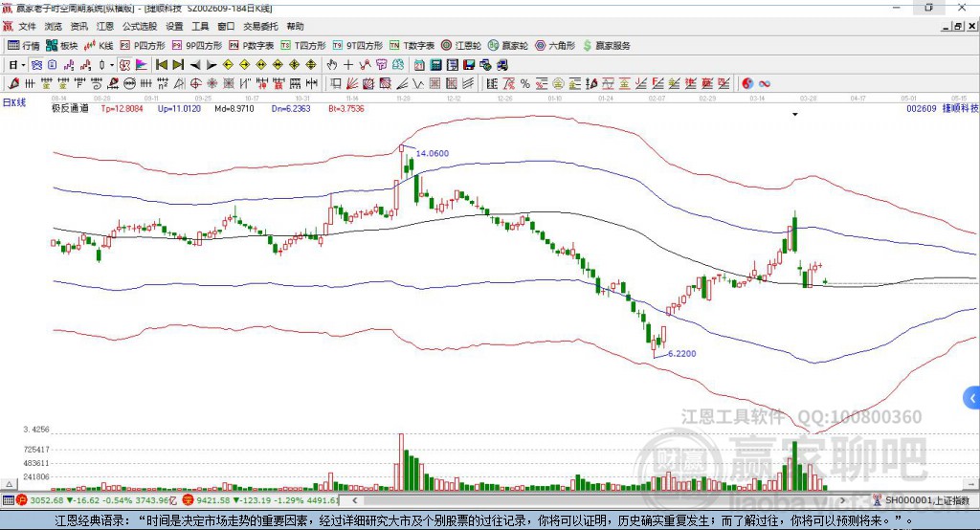Open the 9T四方形 tool
This screenshot has height=530, width=980.
coord(358,46)
